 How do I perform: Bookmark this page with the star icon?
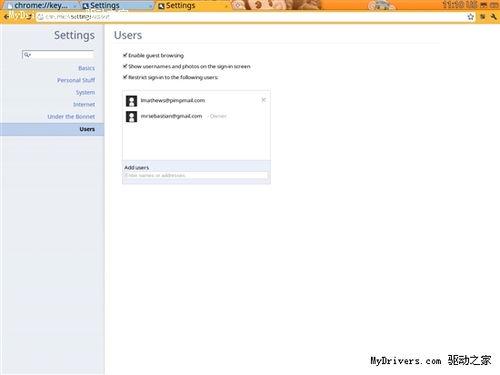click(x=470, y=17)
